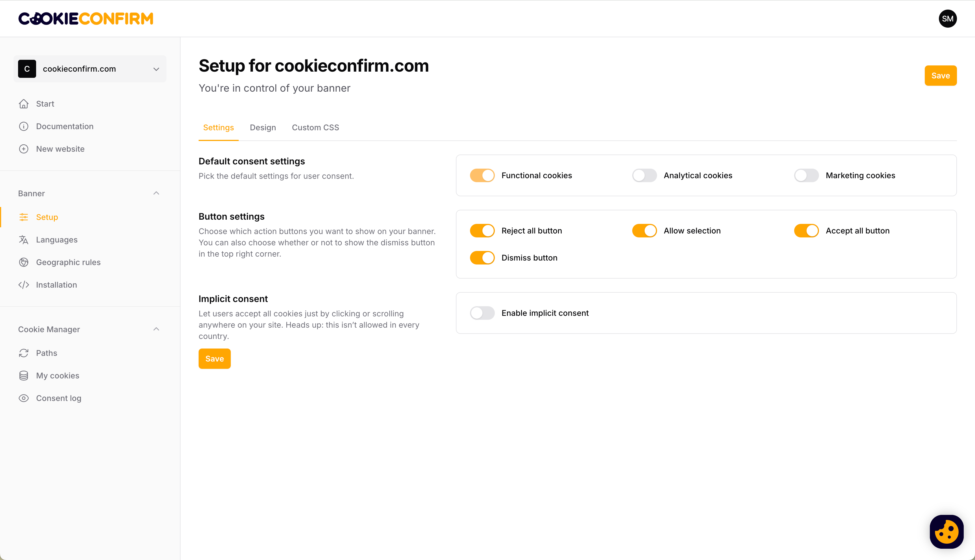Collapse the Banner section chevron
975x560 pixels.
pyautogui.click(x=156, y=193)
